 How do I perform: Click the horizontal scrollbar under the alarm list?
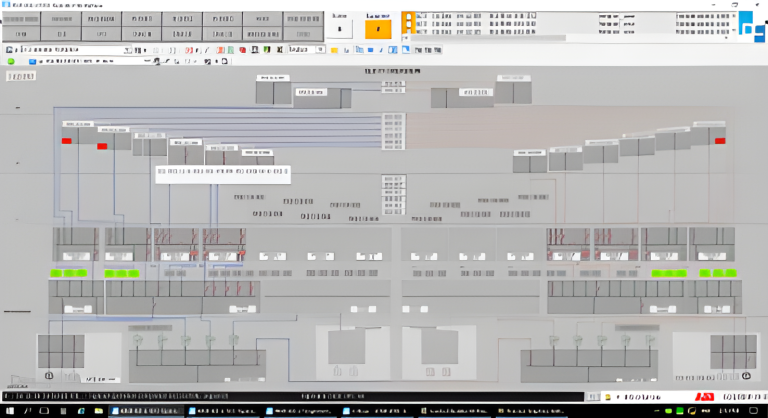(x=490, y=38)
